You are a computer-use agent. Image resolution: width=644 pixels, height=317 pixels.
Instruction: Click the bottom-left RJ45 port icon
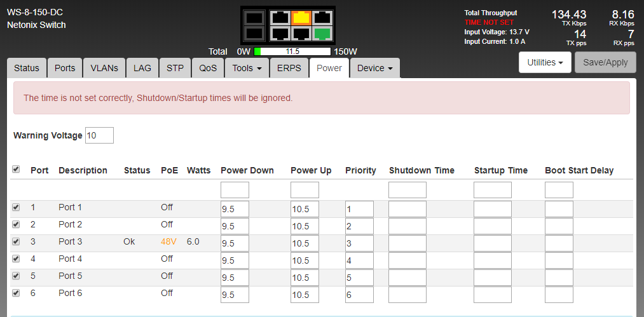280,33
